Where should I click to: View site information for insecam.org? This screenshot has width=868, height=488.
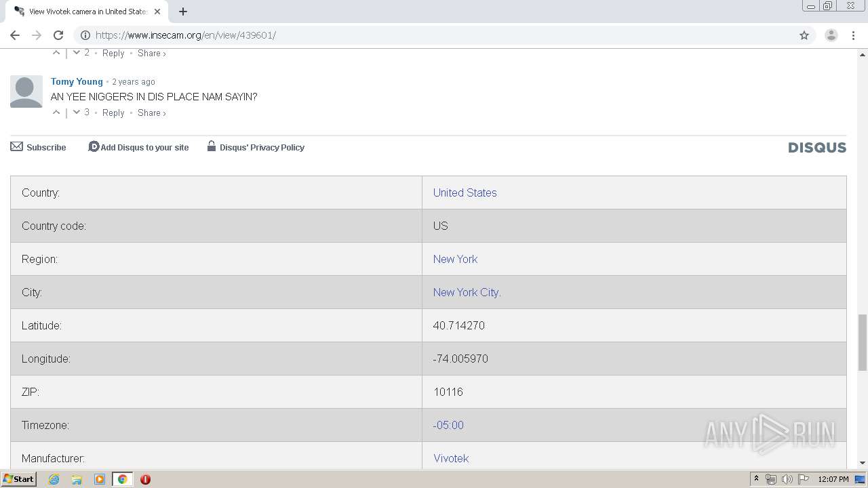point(85,35)
